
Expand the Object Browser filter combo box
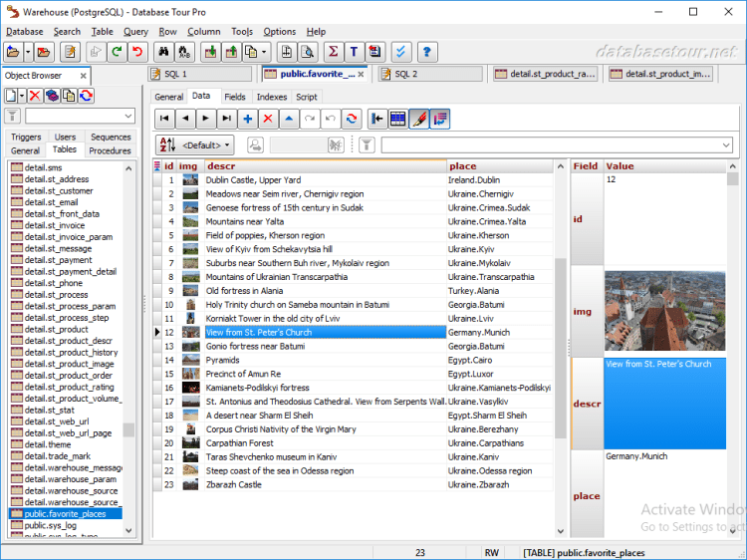coord(128,117)
